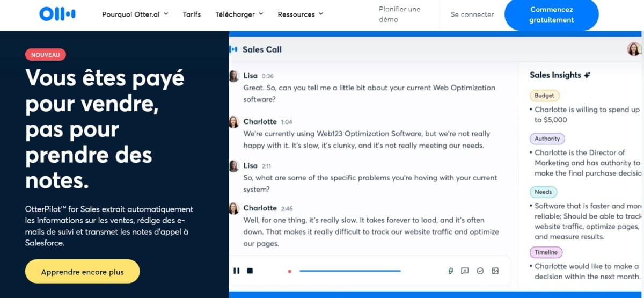Click the checkmark action item icon
Screen dimensions: 644x298
coord(480,271)
